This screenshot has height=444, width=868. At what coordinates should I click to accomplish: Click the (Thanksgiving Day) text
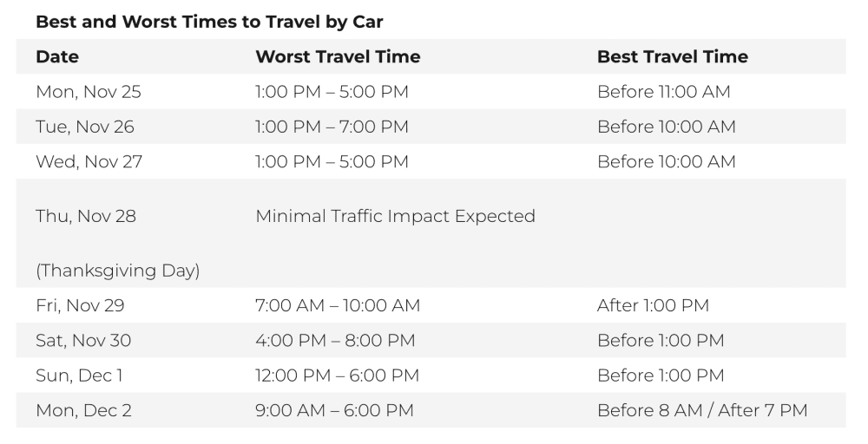coord(118,271)
